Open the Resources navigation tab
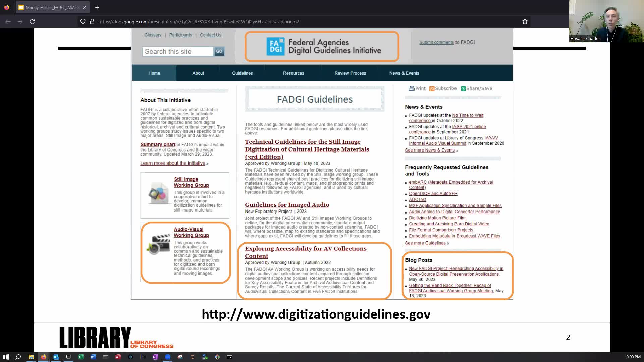 pos(293,73)
